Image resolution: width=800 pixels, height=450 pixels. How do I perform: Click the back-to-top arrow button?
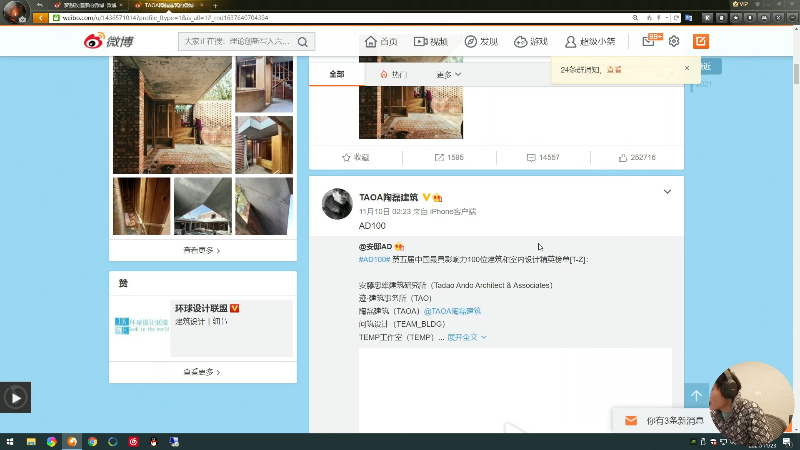(x=696, y=395)
